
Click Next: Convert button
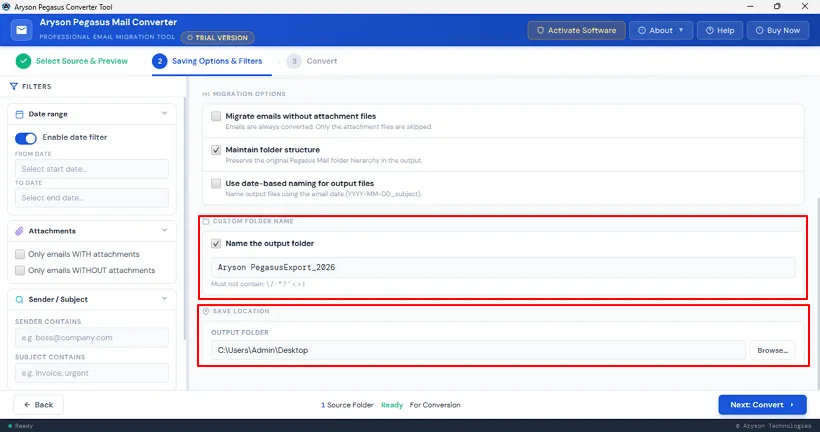click(x=762, y=405)
